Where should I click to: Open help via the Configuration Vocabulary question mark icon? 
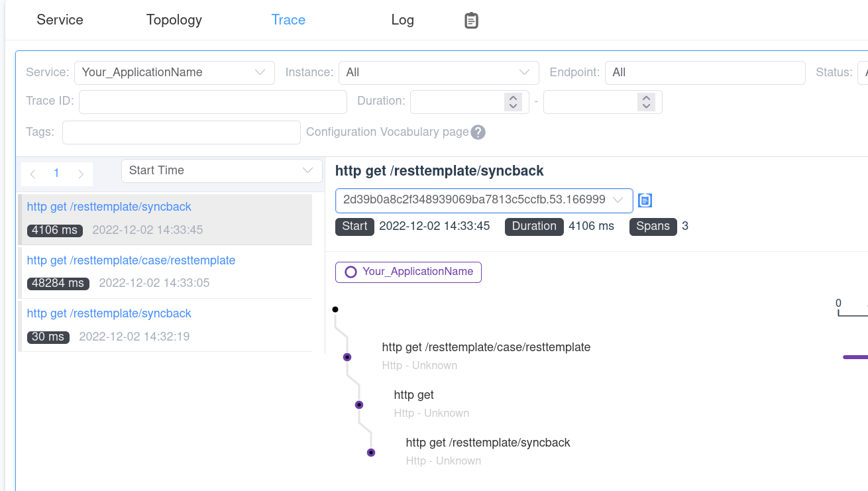tap(478, 132)
